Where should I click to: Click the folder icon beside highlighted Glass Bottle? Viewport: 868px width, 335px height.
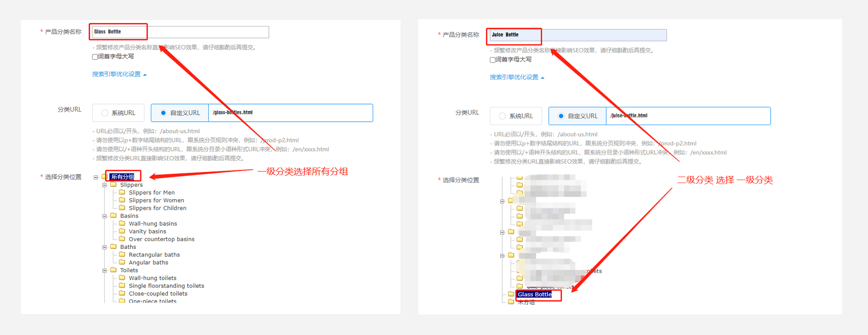511,294
